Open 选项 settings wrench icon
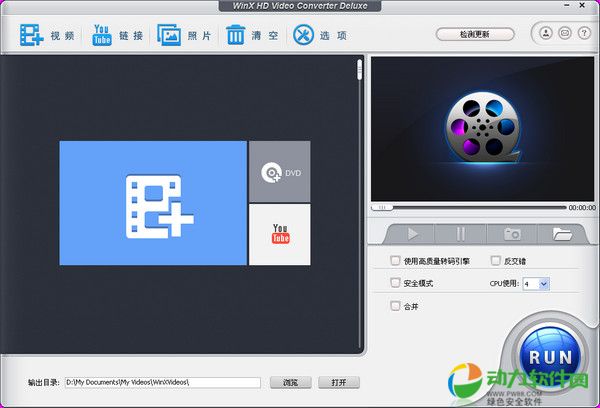 tap(303, 36)
